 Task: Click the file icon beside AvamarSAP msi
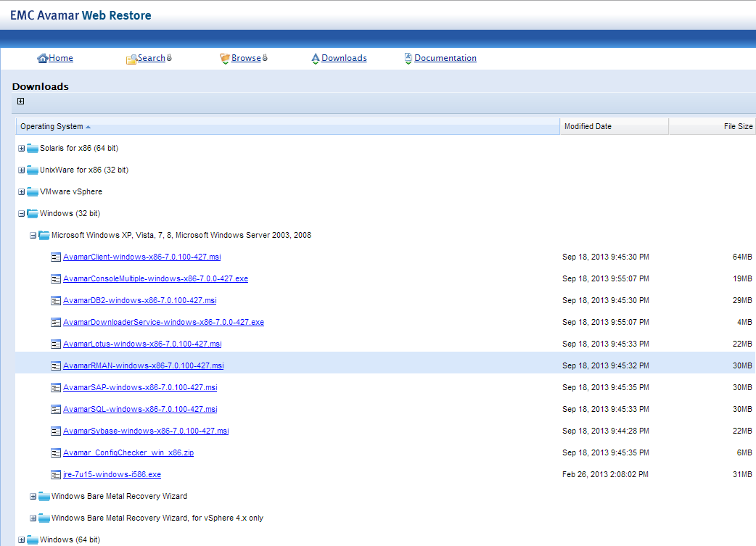pyautogui.click(x=56, y=387)
